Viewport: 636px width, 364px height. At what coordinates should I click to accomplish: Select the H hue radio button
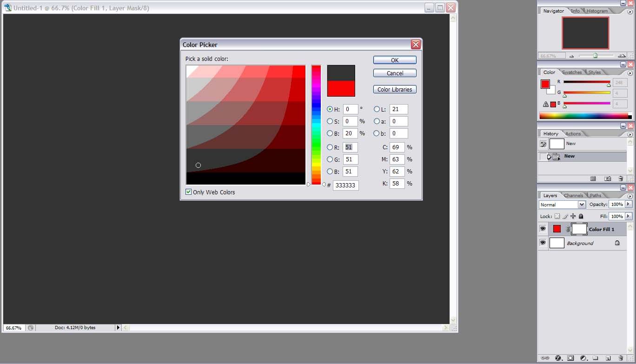click(330, 109)
